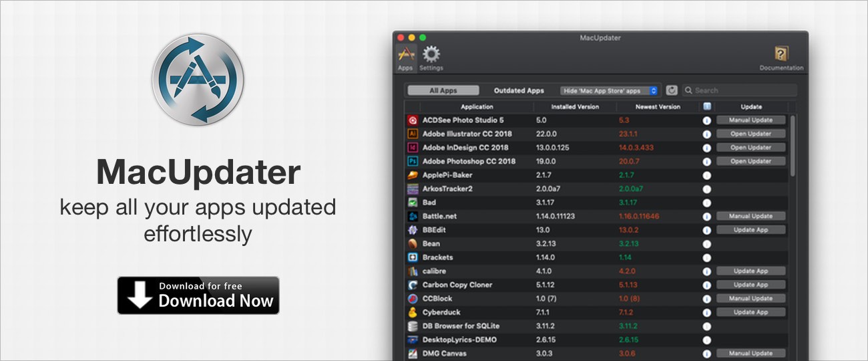Open the Settings gear in the toolbar

[431, 58]
